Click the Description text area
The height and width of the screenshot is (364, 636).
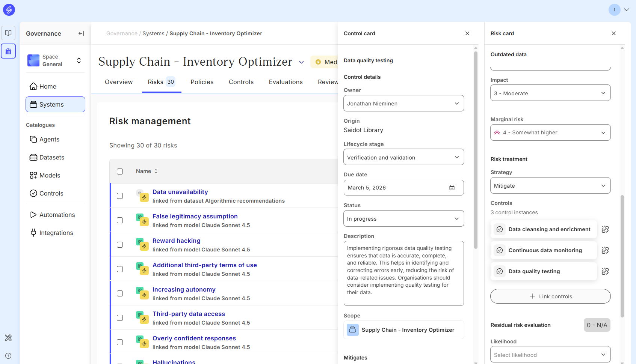(403, 273)
